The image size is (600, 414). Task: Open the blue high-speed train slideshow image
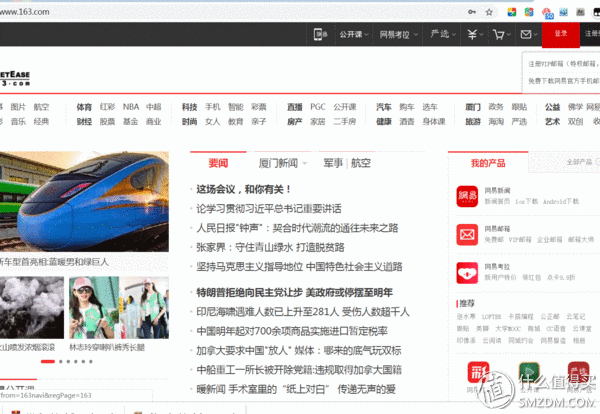pos(84,202)
